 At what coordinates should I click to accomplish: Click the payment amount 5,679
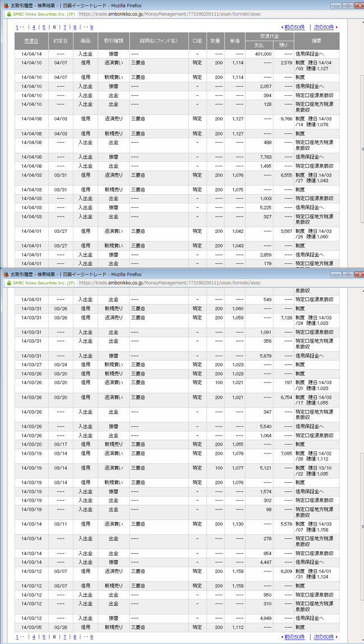266,356
